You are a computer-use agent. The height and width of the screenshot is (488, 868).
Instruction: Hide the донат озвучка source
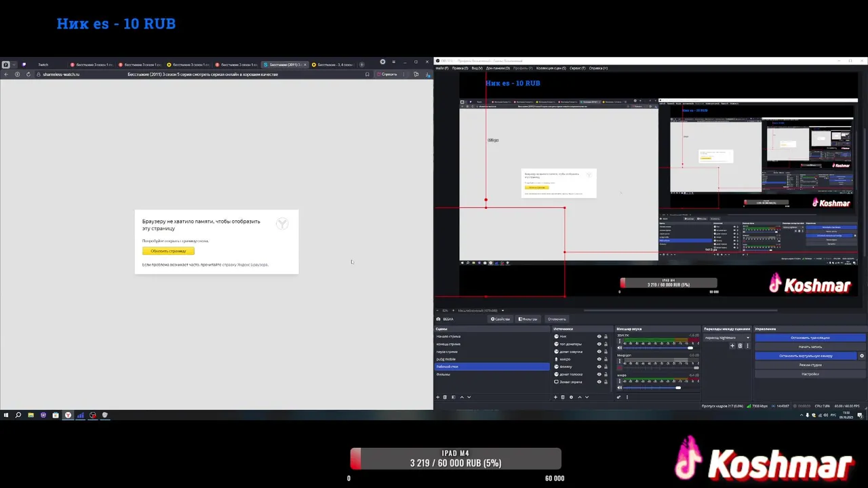click(599, 352)
